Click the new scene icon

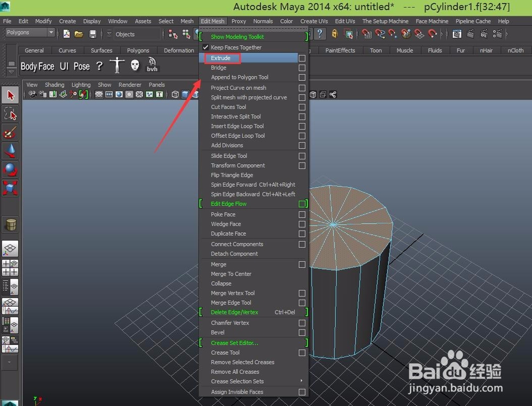66,34
